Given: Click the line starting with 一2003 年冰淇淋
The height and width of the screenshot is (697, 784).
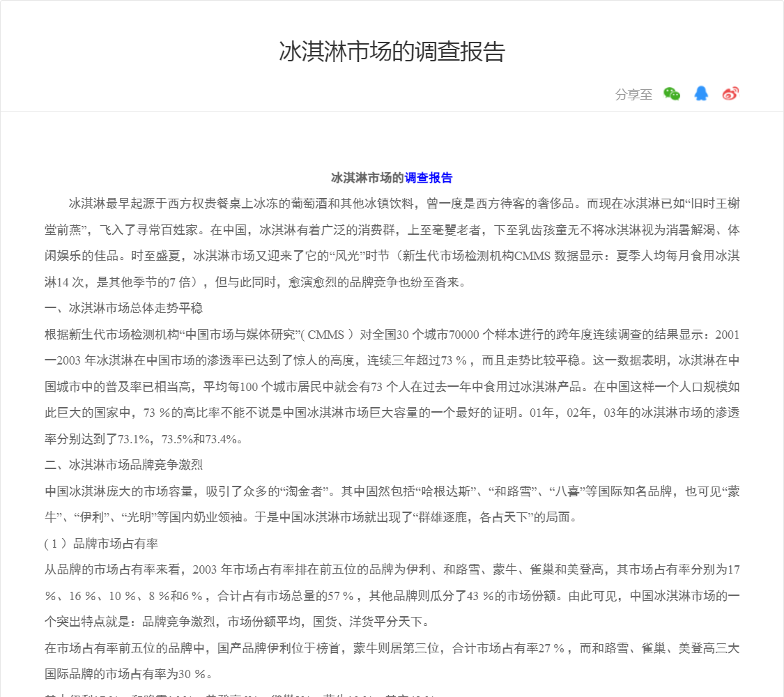Looking at the screenshot, I should click(392, 360).
